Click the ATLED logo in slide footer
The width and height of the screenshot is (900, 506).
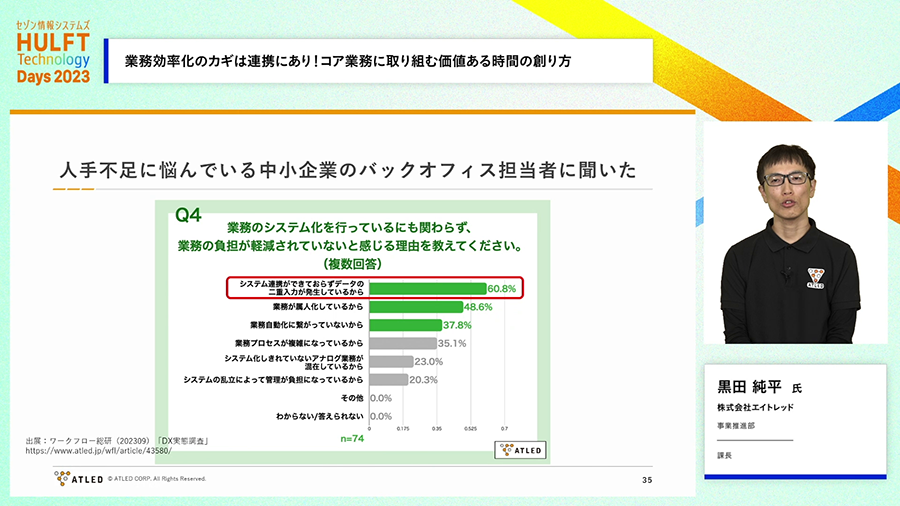(78, 479)
